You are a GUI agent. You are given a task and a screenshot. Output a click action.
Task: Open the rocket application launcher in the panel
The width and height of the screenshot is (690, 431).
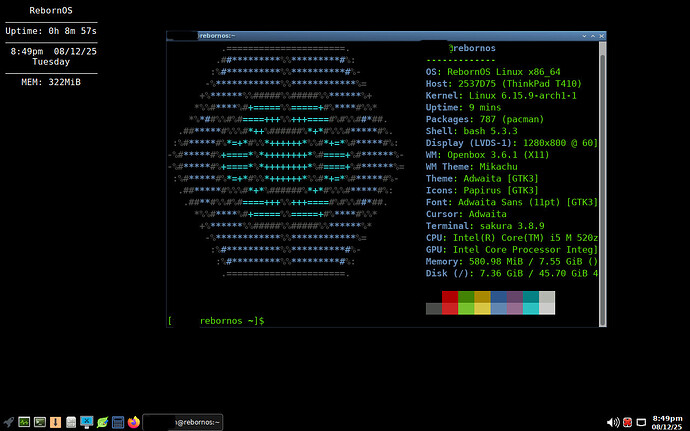pos(8,422)
